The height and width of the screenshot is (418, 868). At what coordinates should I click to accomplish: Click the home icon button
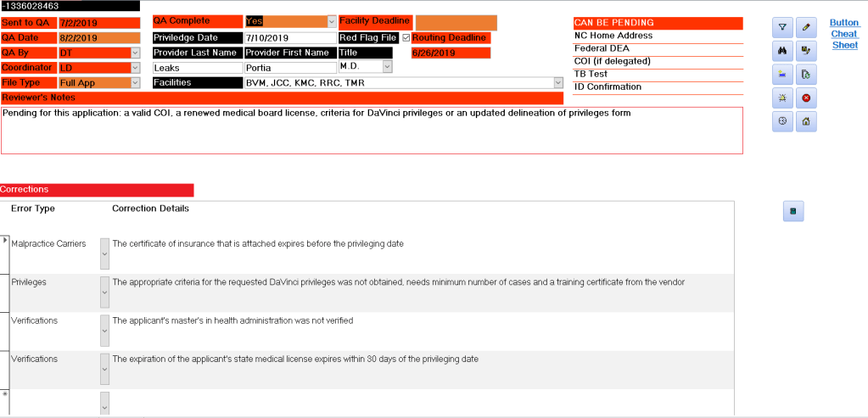click(805, 122)
